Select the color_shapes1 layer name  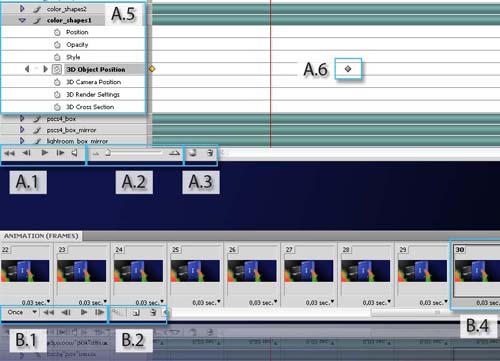(x=69, y=20)
